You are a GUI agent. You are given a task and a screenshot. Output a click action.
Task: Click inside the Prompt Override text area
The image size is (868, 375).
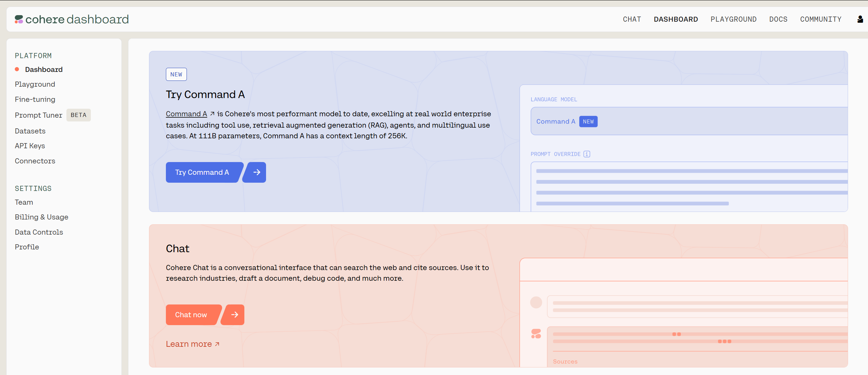[x=688, y=187]
